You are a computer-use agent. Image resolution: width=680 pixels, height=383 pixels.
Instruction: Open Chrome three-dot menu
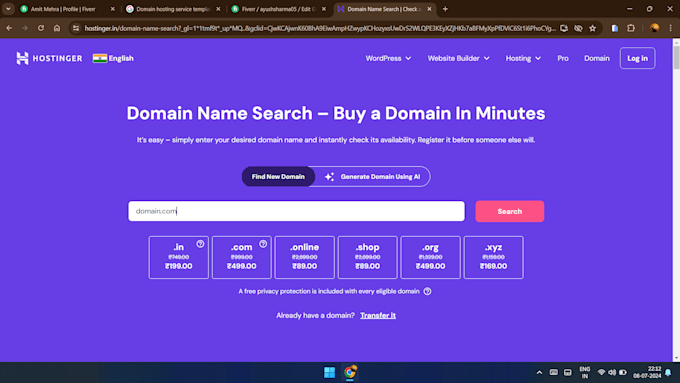click(670, 28)
